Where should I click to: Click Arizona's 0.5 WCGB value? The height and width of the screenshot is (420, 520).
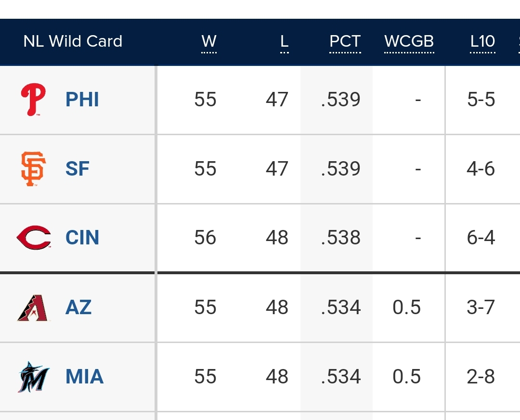[407, 307]
